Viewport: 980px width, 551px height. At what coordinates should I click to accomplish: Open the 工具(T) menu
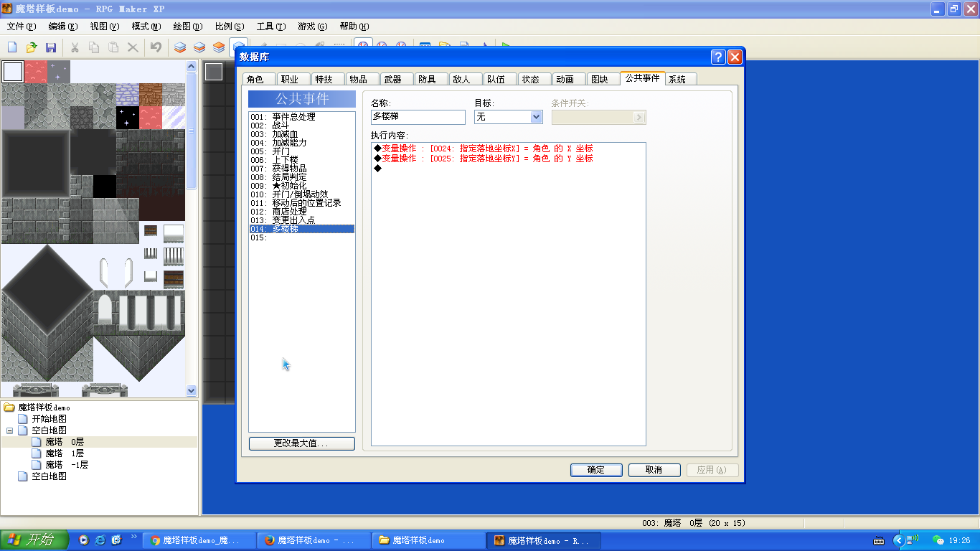270,27
